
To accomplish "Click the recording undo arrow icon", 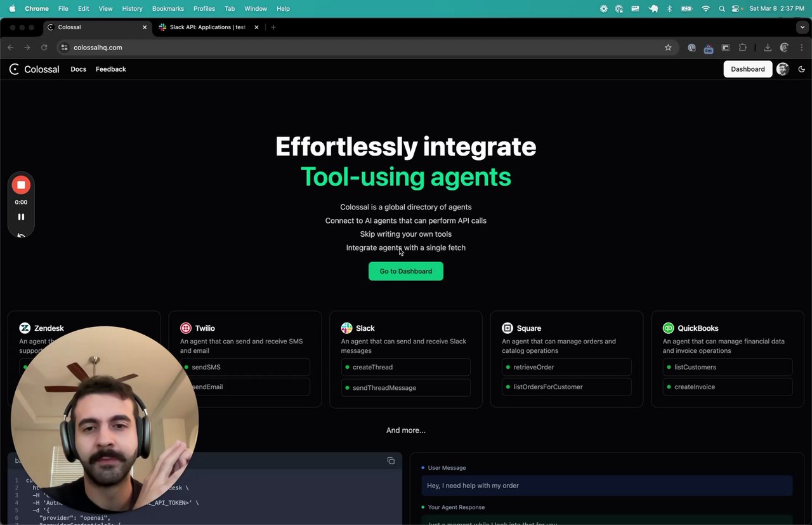I will pos(21,235).
